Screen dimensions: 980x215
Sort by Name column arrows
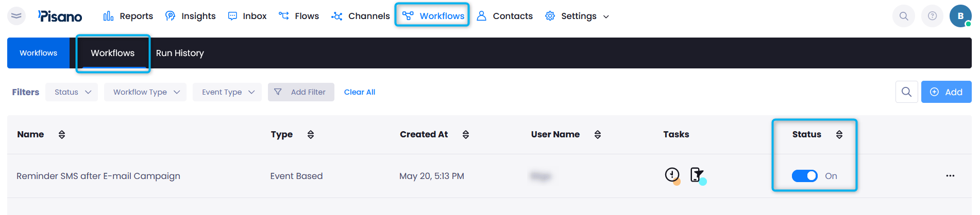tap(62, 135)
